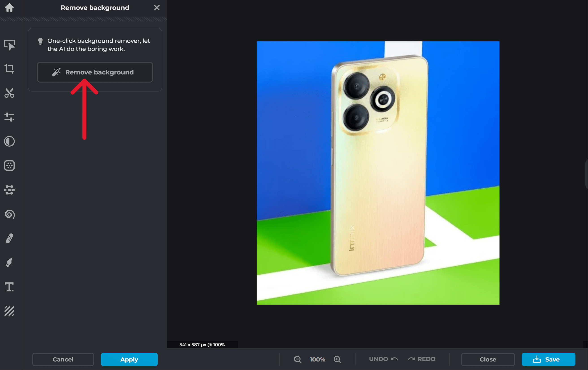Close the Remove background panel
The image size is (588, 370).
[x=157, y=8]
